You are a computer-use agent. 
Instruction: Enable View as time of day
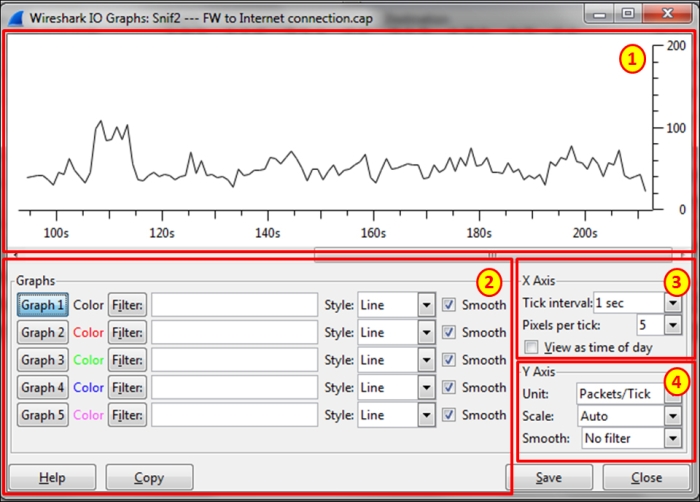coord(532,347)
